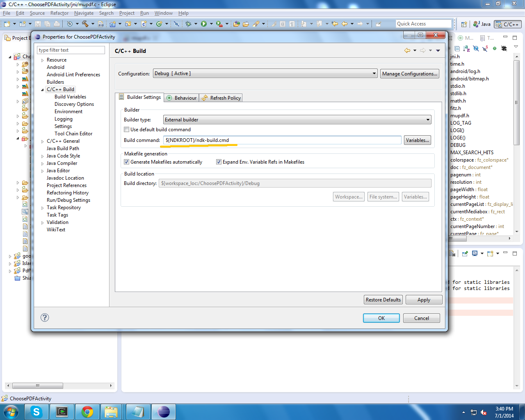
Task: Click Restore Defaults
Action: click(383, 300)
